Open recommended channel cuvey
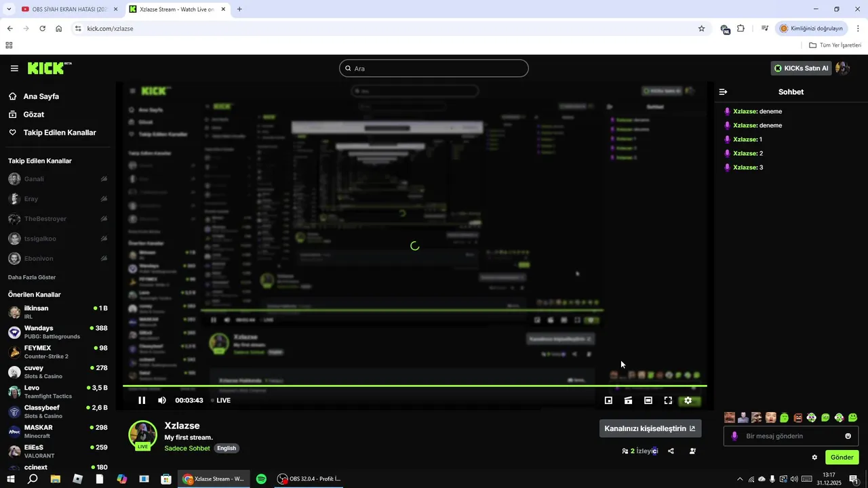Screen dimensions: 868x488 (58, 371)
